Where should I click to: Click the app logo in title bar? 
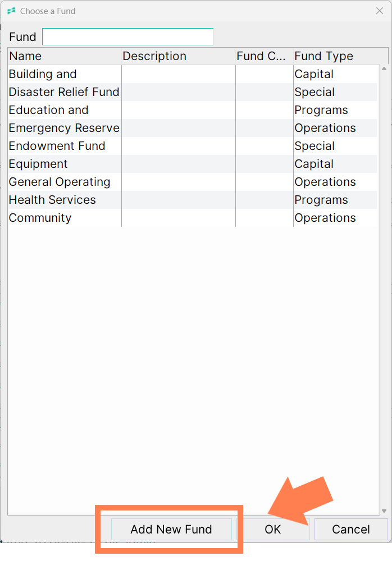(x=11, y=11)
